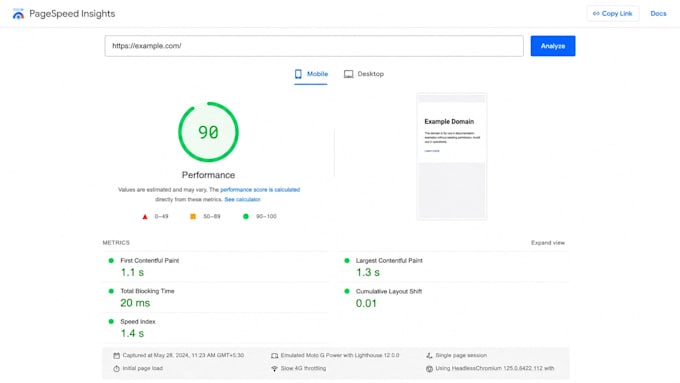The height and width of the screenshot is (383, 680).
Task: Click the globe icon by Using HeadlessChromium
Action: (x=429, y=369)
